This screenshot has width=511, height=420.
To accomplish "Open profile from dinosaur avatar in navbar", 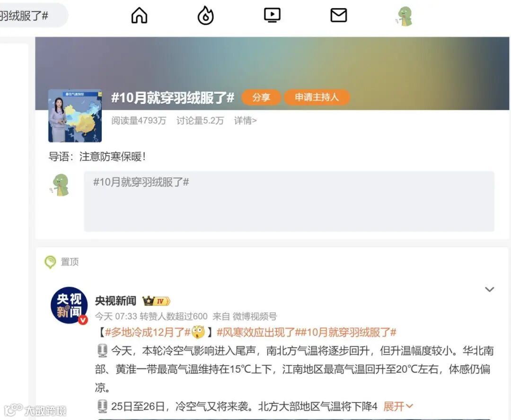I will coord(405,16).
